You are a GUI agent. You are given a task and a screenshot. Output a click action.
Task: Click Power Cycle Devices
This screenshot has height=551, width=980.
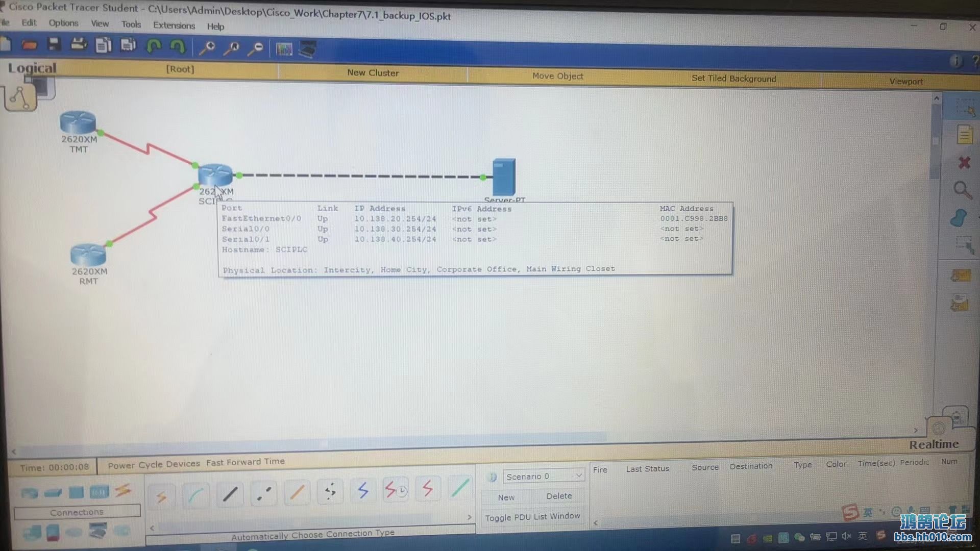154,464
